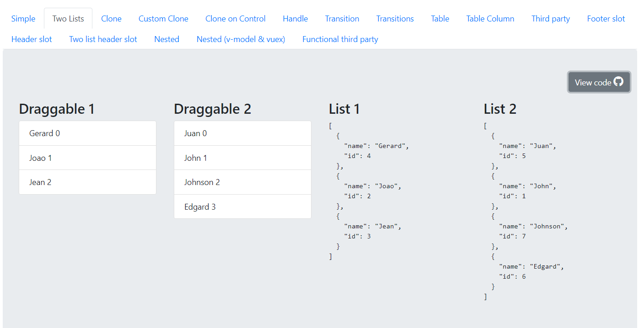This screenshot has width=644, height=328.
Task: Select the Custom Clone tab
Action: coord(163,19)
